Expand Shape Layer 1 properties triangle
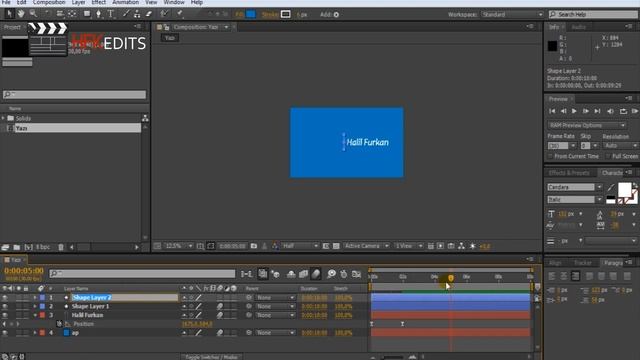The height and width of the screenshot is (360, 640). click(35, 306)
